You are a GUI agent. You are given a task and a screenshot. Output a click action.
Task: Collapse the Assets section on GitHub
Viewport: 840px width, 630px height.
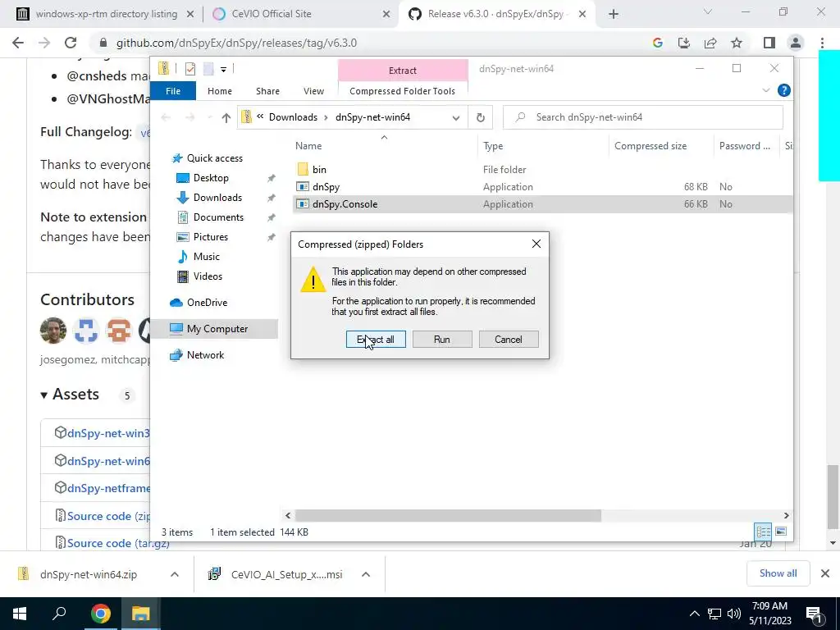[70, 395]
